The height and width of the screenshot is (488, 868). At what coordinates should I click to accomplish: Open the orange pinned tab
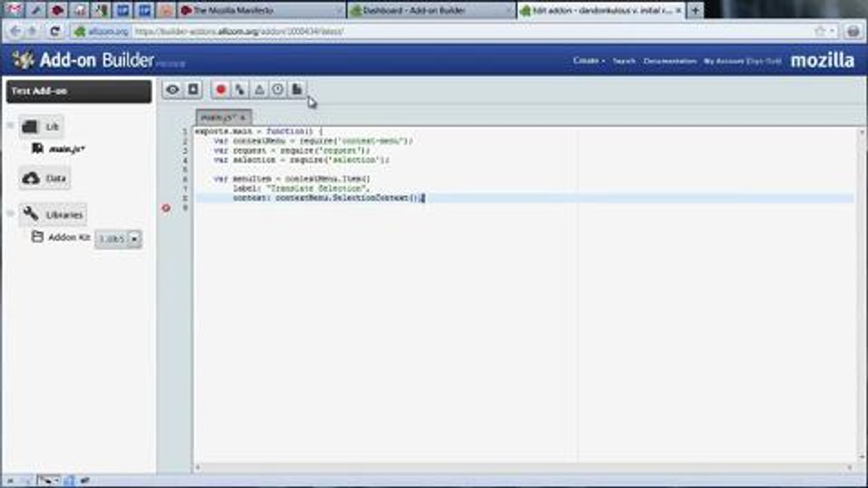[x=166, y=10]
